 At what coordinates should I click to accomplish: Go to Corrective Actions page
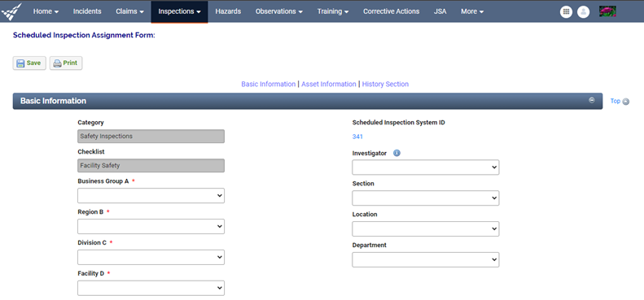pos(391,11)
